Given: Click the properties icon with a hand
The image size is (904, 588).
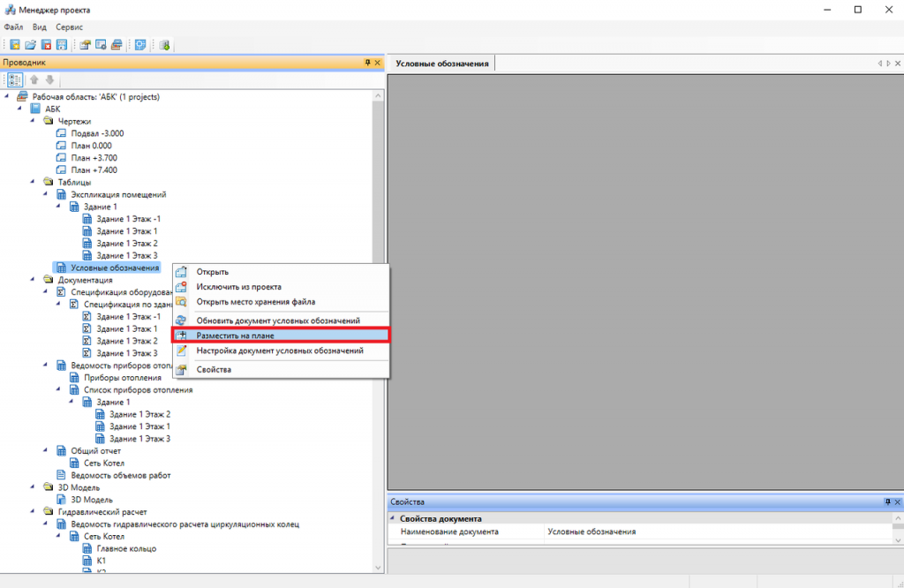Looking at the screenshot, I should (86, 45).
